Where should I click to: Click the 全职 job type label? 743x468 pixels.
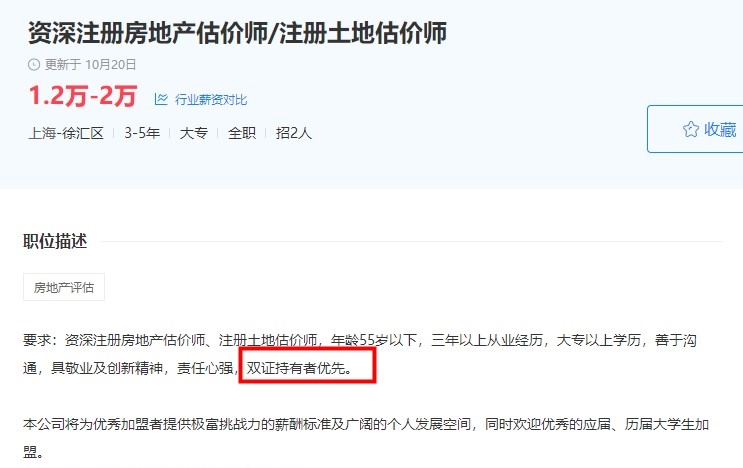tap(242, 133)
